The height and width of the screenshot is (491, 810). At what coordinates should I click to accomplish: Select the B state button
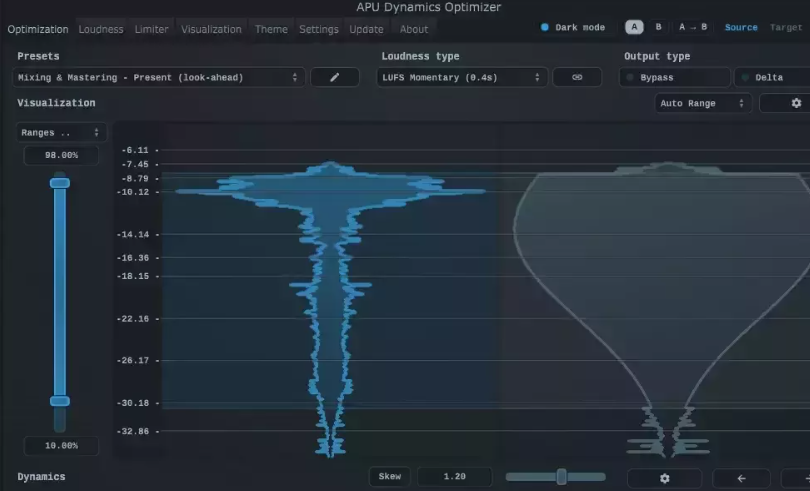click(x=658, y=27)
